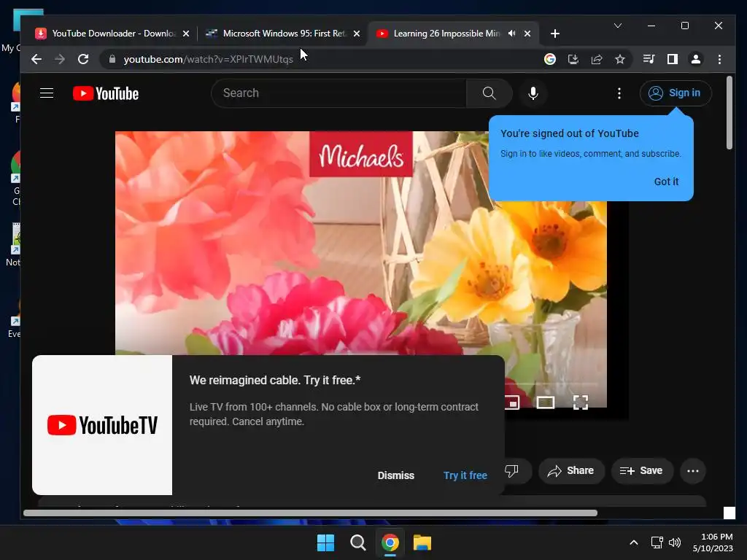This screenshot has width=747, height=560.
Task: Enable miniplayer mode in video player
Action: 512,402
